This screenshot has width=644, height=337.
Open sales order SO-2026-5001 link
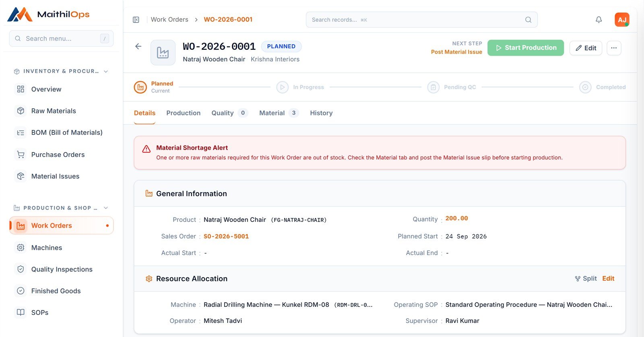click(x=226, y=236)
